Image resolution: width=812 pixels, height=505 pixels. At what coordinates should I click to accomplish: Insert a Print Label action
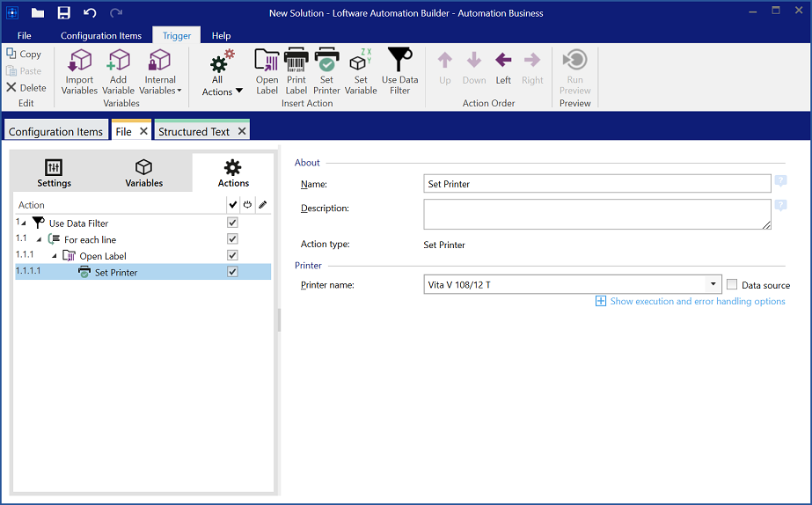[x=296, y=71]
